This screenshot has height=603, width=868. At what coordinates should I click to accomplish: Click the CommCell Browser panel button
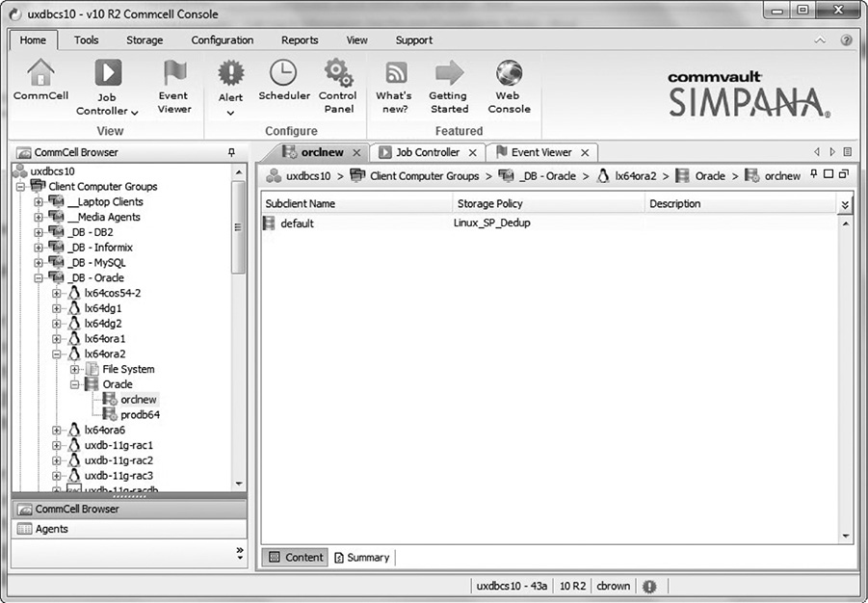129,510
